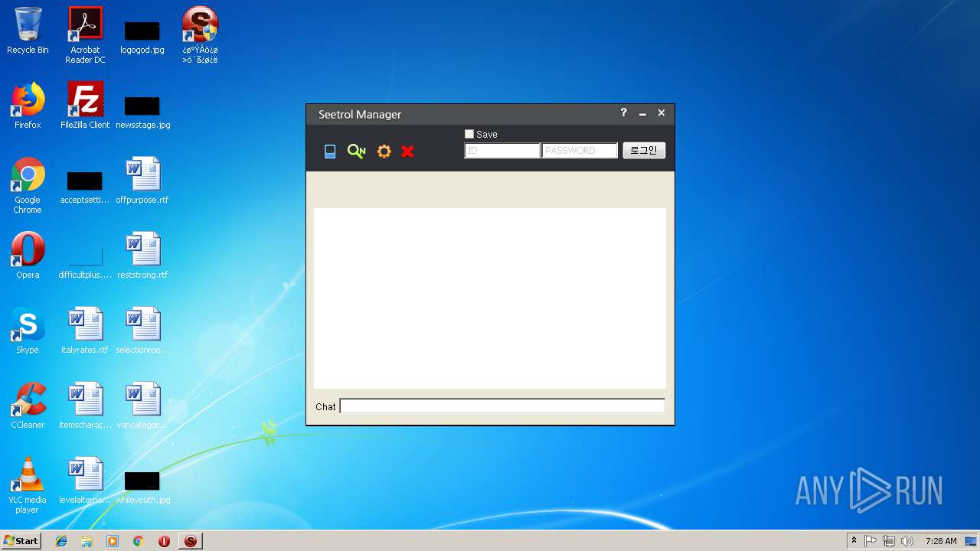Screen dimensions: 980x551
Task: Launch Internet Explorer from taskbar
Action: [61, 541]
